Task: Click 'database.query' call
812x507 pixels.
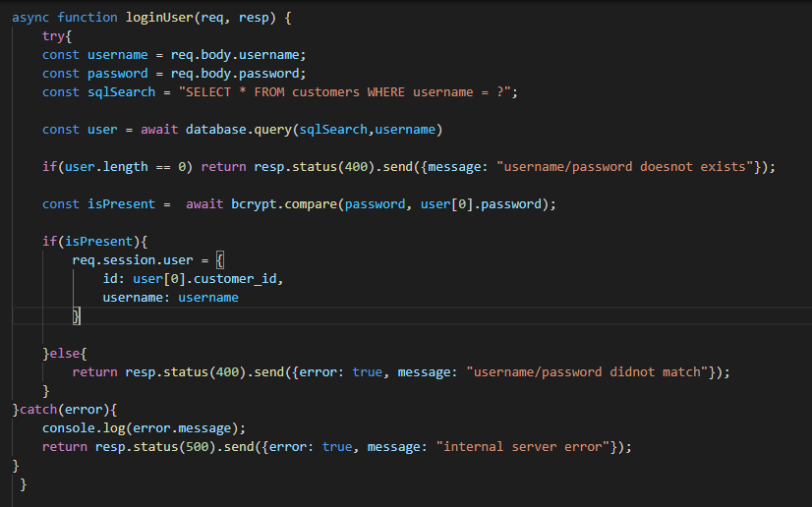Action: (x=239, y=130)
